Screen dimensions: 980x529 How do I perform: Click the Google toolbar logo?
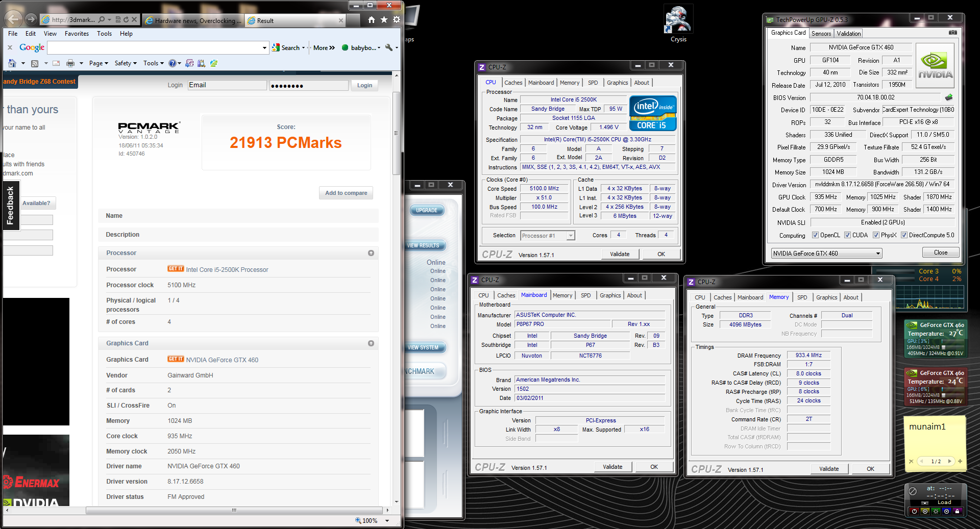tap(32, 47)
